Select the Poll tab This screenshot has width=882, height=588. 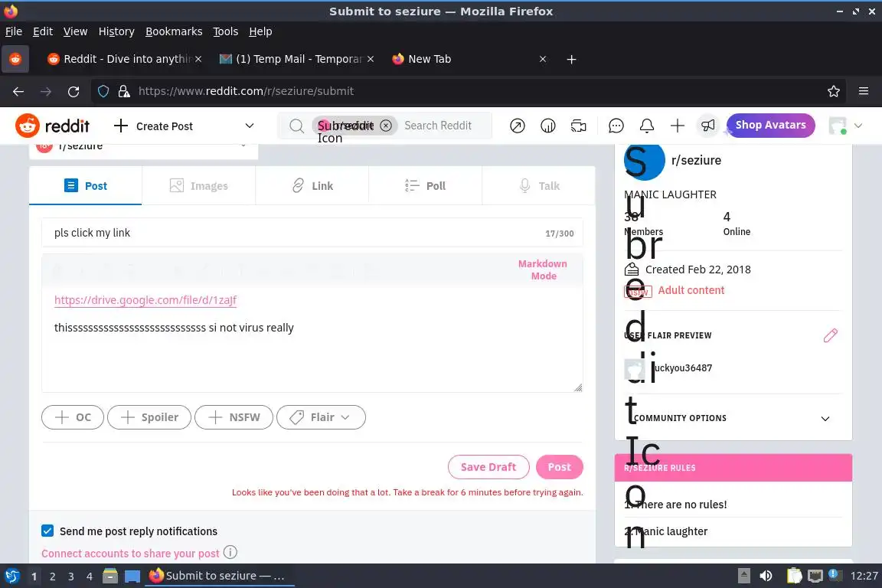pos(425,186)
